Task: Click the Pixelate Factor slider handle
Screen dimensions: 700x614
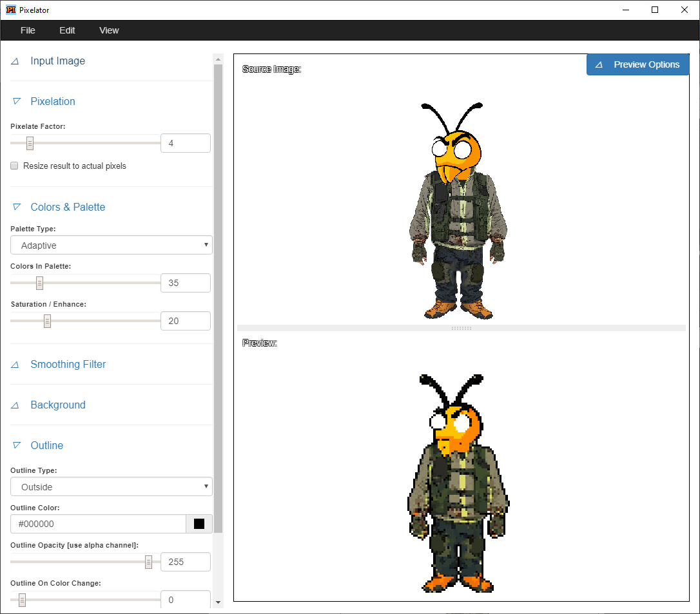Action: (30, 143)
